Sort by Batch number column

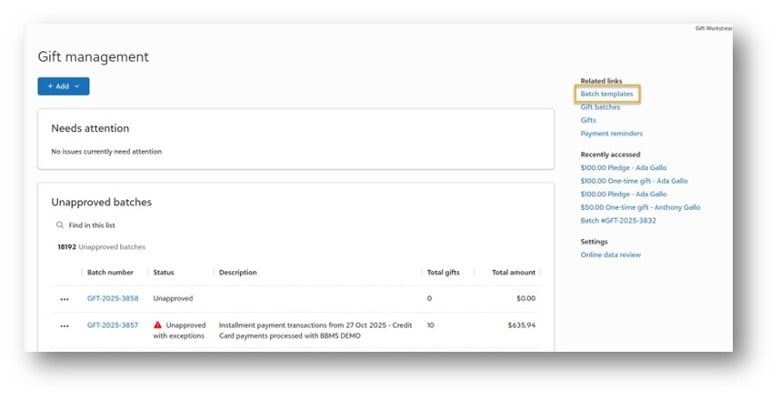click(110, 272)
